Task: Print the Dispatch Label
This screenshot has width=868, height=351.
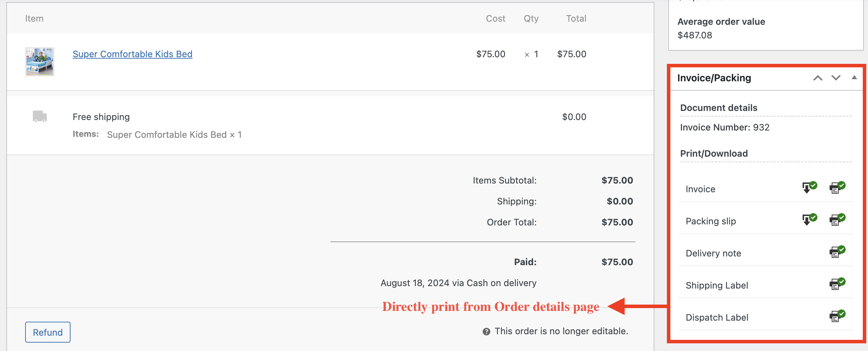Action: click(837, 316)
